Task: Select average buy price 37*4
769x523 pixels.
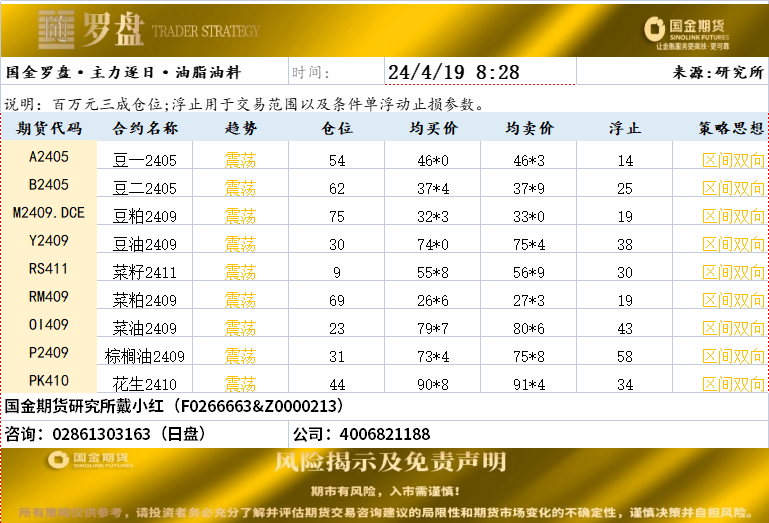Action: click(x=433, y=189)
